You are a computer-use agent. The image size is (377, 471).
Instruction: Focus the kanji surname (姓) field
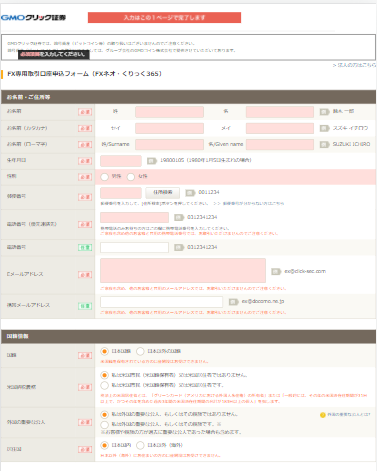[169, 112]
